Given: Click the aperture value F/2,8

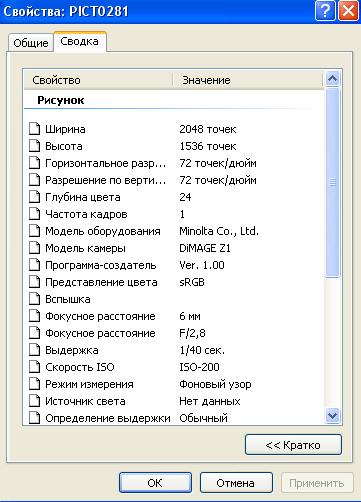Looking at the screenshot, I should pyautogui.click(x=192, y=333).
